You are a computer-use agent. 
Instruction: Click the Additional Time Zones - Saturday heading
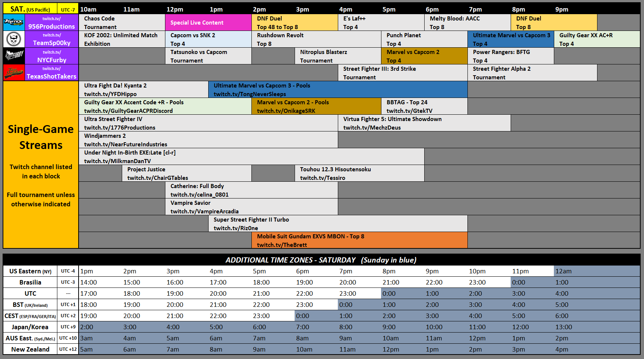click(x=321, y=260)
